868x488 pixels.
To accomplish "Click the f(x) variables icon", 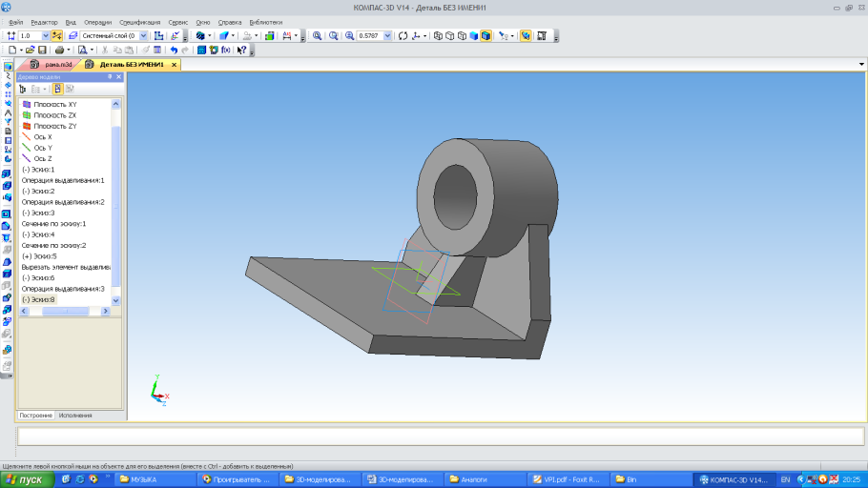I will click(x=226, y=50).
